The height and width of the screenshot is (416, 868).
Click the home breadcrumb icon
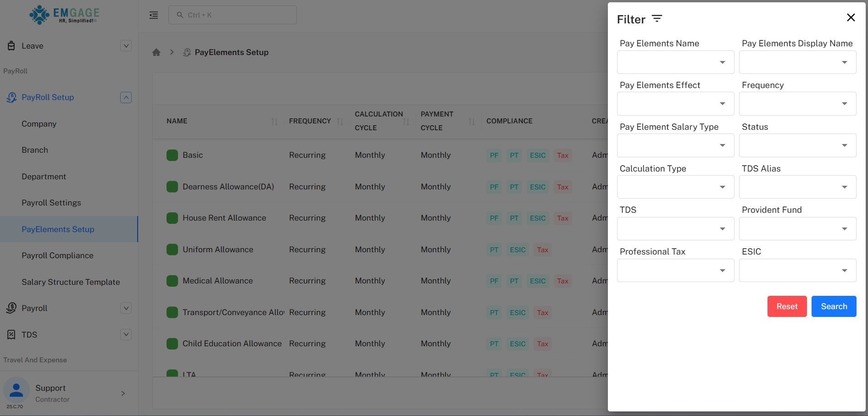(156, 52)
